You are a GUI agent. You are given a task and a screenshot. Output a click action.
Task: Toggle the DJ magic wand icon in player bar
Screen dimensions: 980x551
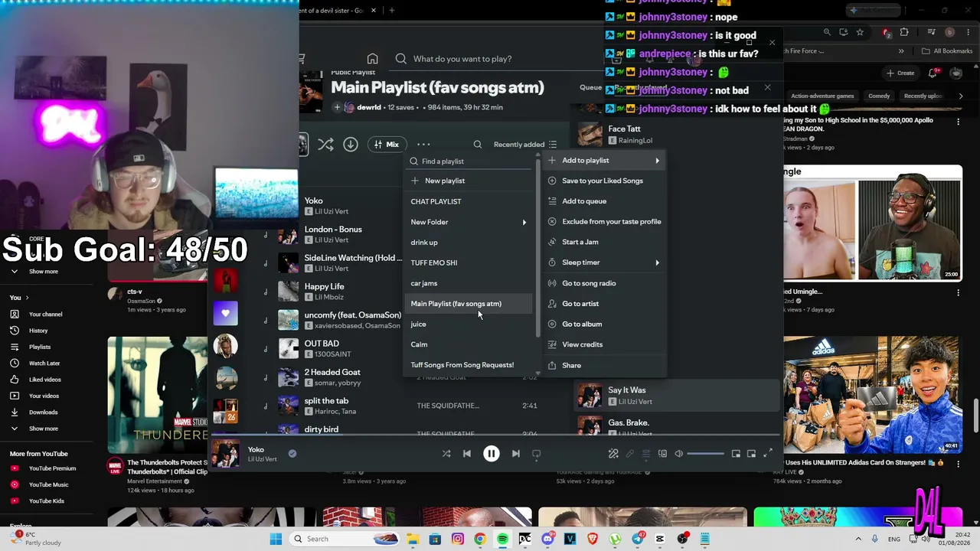[x=613, y=454]
